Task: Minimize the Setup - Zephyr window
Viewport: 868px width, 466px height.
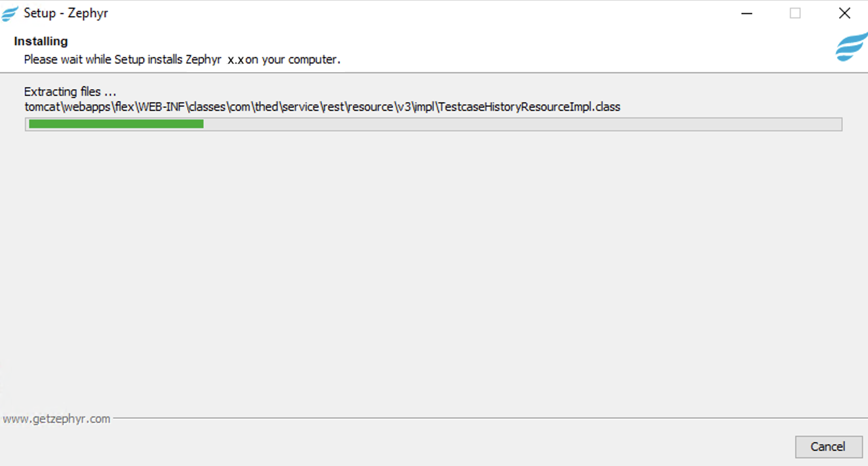Action: pos(747,13)
